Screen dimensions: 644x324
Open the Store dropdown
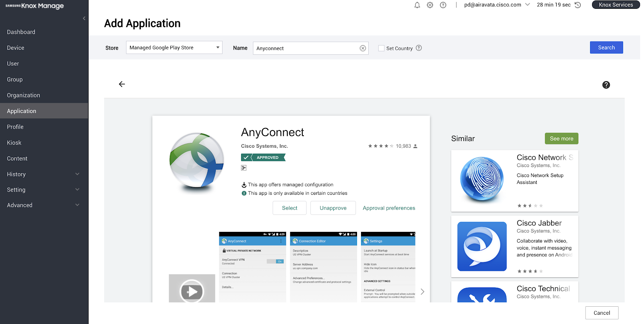click(x=174, y=47)
